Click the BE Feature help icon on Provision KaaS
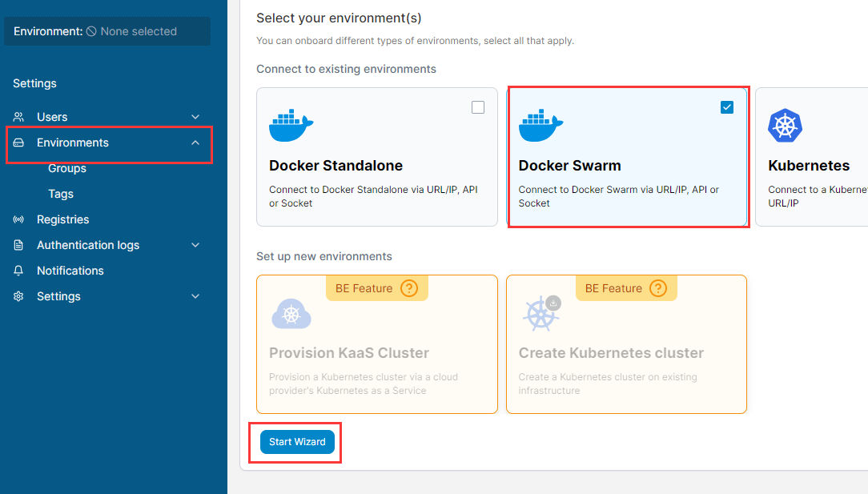This screenshot has height=494, width=868. [x=409, y=288]
